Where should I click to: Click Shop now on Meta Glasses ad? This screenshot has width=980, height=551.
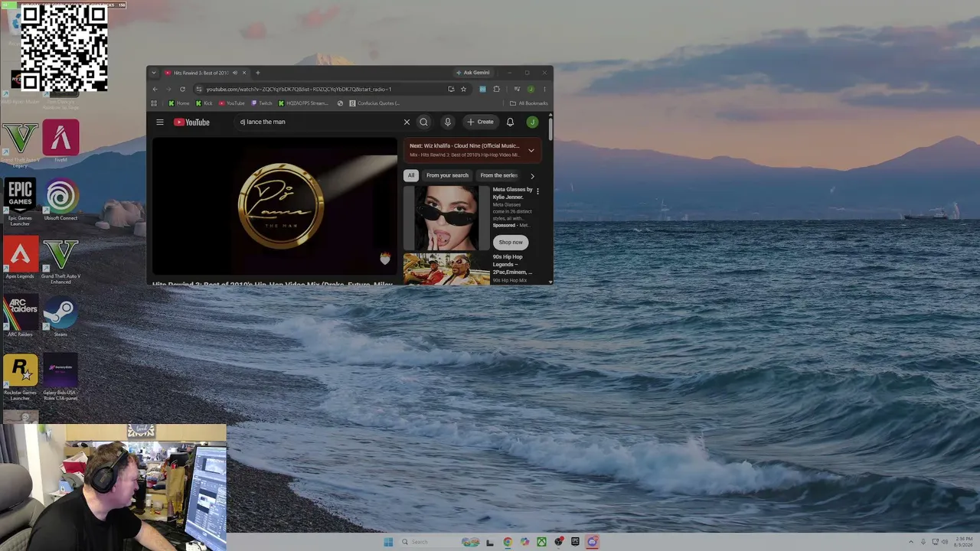(x=511, y=242)
